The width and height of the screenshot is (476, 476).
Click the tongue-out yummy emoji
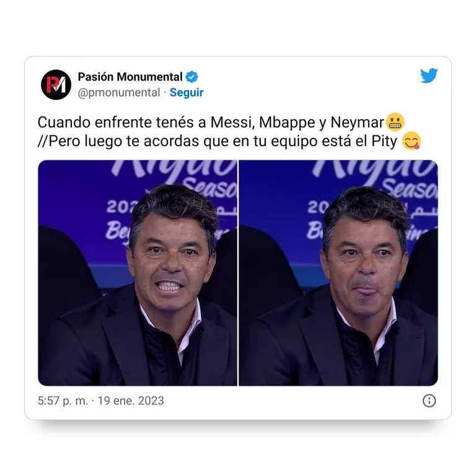point(412,141)
